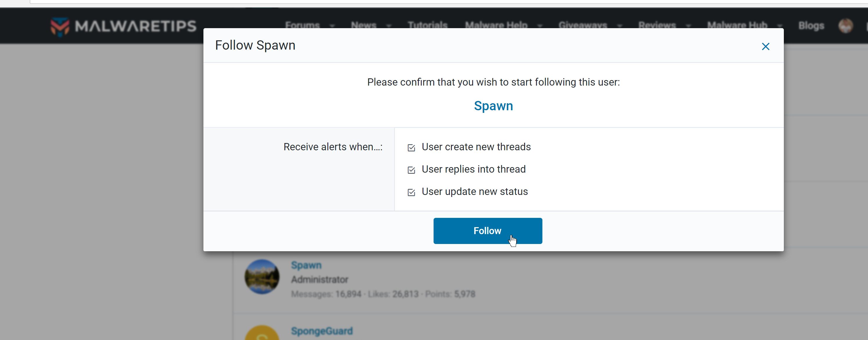Screen dimensions: 868x340
Task: Expand the Malware Hub dropdown arrow
Action: [x=779, y=26]
